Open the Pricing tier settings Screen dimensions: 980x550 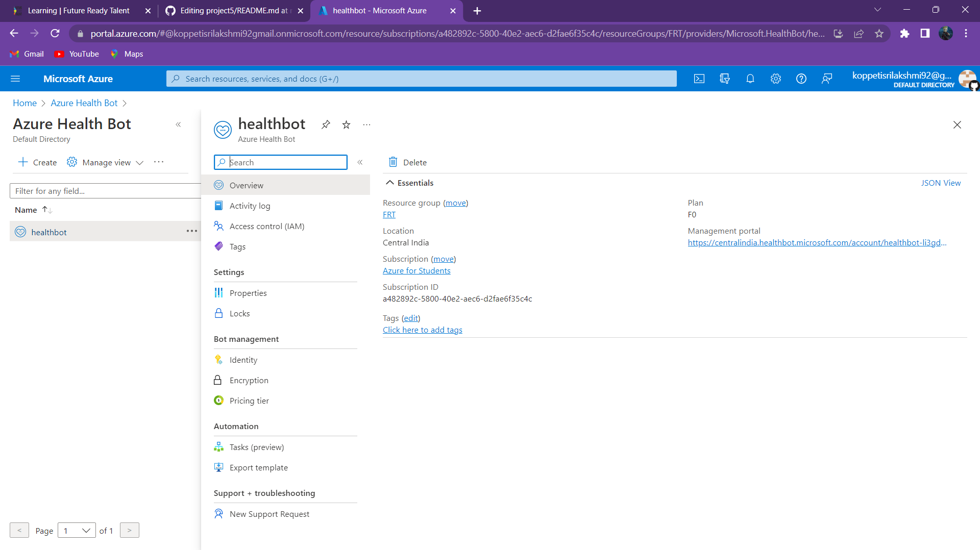(249, 401)
